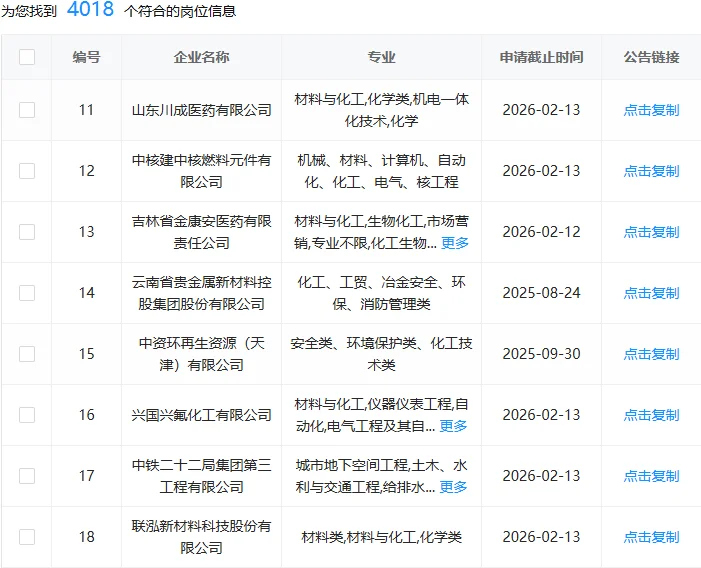
Task: Copy link for 山东川成医药有限公司
Action: (x=651, y=110)
